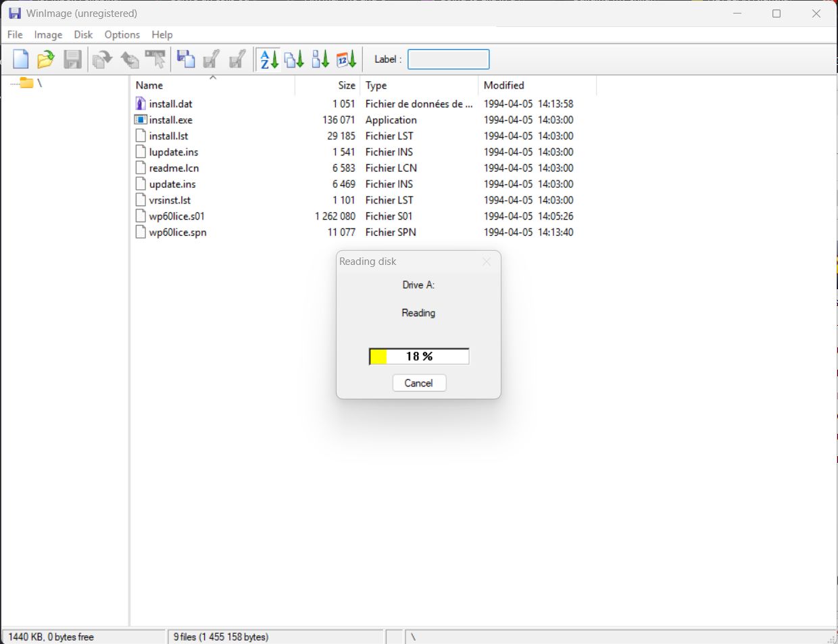This screenshot has height=644, width=838.
Task: Sort files by name A-Z icon
Action: tap(269, 59)
